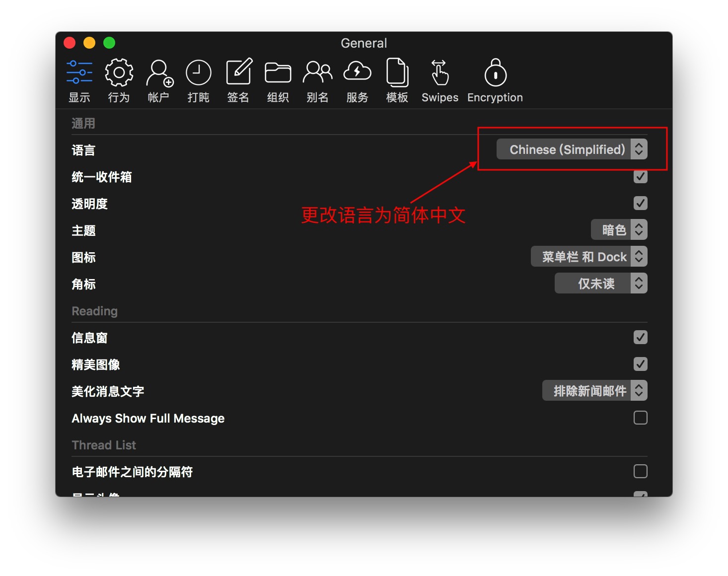Image resolution: width=728 pixels, height=576 pixels.
Task: Open the 签名 signatures tab
Action: pos(238,81)
